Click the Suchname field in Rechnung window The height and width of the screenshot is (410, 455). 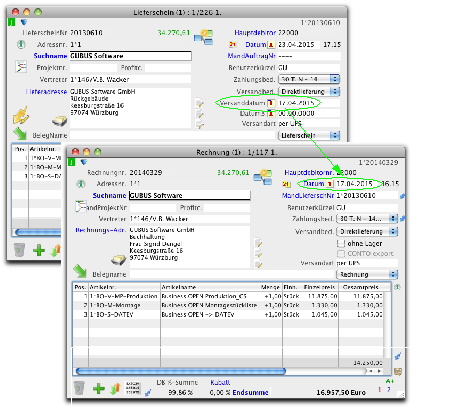coord(190,195)
